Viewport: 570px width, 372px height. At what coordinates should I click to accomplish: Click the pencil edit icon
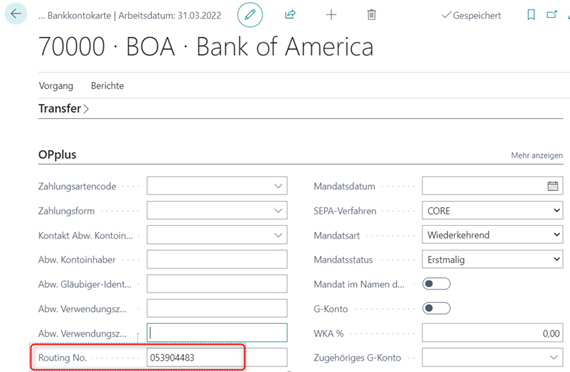(250, 15)
